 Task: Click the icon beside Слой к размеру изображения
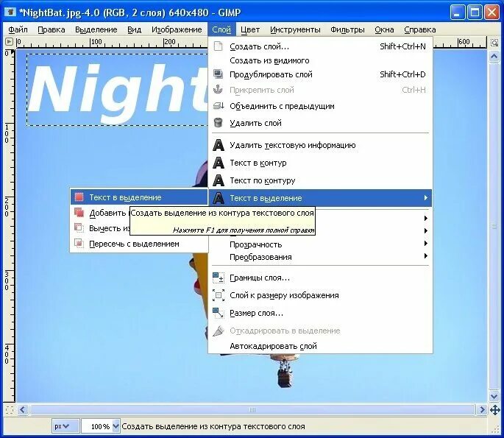point(219,295)
